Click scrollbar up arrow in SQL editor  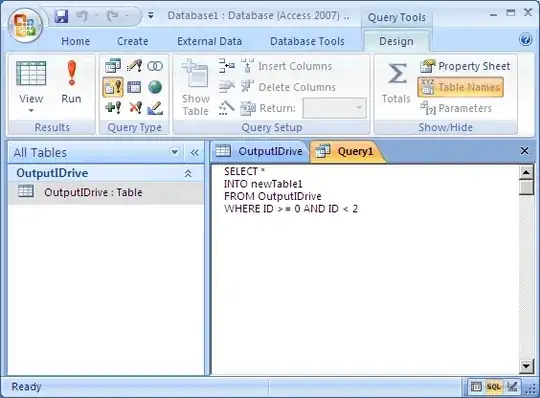[526, 172]
